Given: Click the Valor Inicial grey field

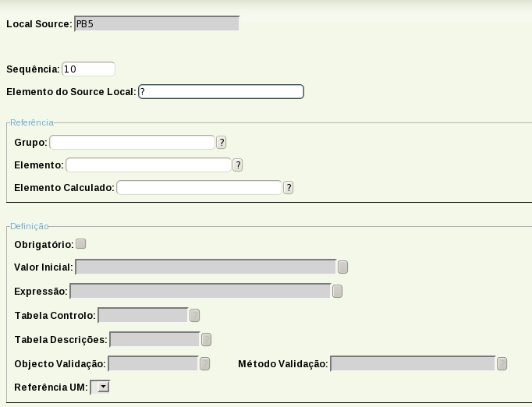Looking at the screenshot, I should 205,267.
